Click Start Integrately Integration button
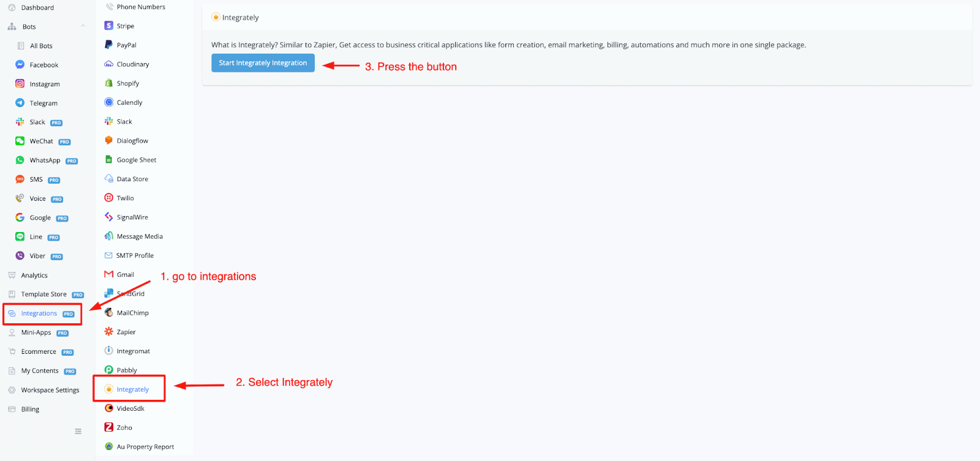Screen dimensions: 980x461 tap(263, 63)
